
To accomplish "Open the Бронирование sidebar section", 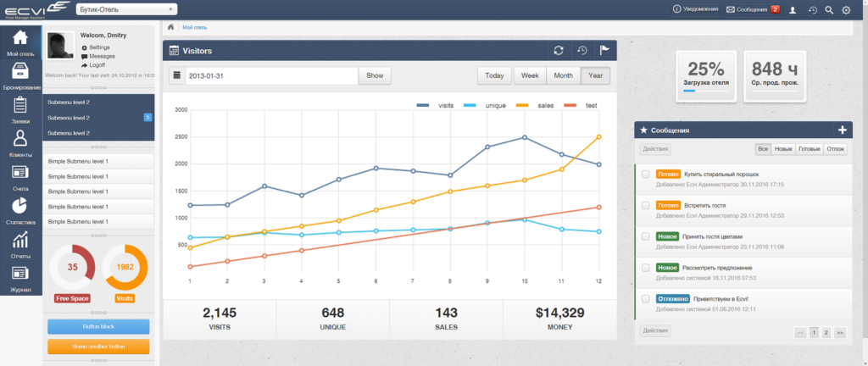I will (21, 77).
